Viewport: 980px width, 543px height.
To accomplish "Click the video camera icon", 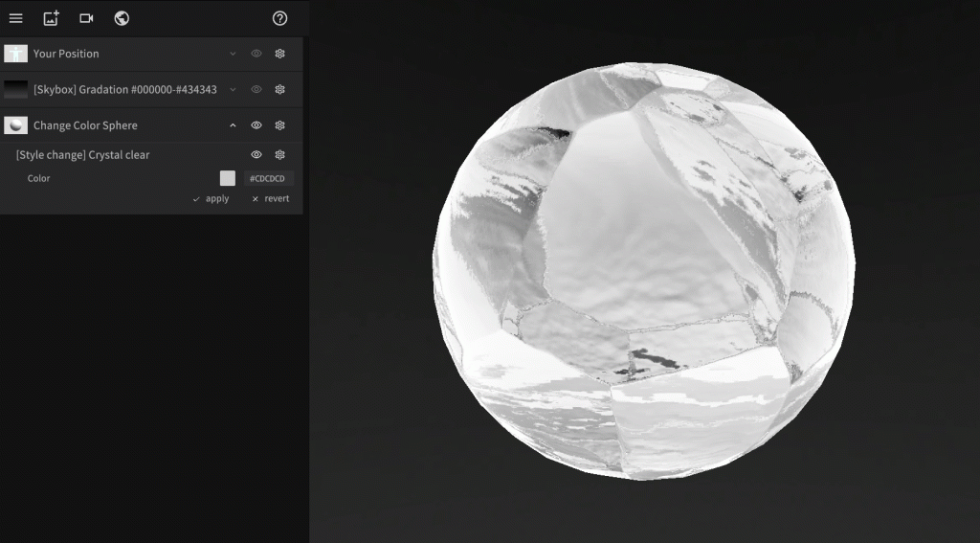I will coord(86,18).
